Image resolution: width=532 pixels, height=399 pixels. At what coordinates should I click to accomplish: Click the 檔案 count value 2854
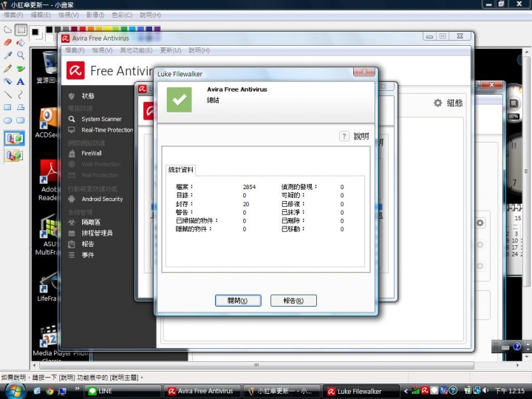pyautogui.click(x=250, y=187)
